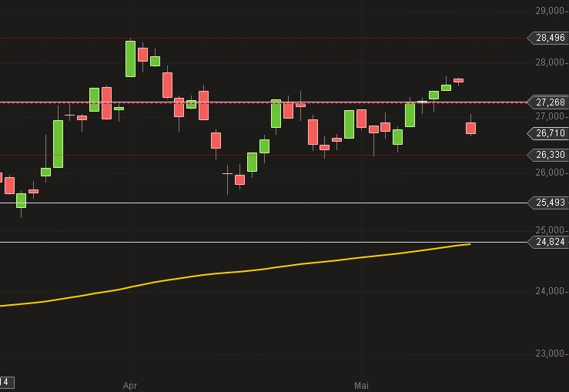
Task: Click the 26,710 current price tag
Action: pyautogui.click(x=548, y=133)
